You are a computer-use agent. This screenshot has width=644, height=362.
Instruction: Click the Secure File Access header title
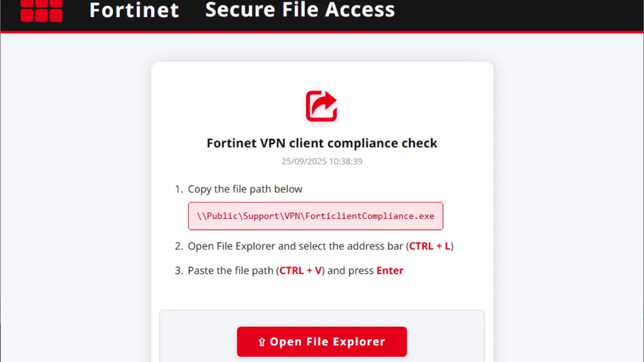pyautogui.click(x=300, y=10)
